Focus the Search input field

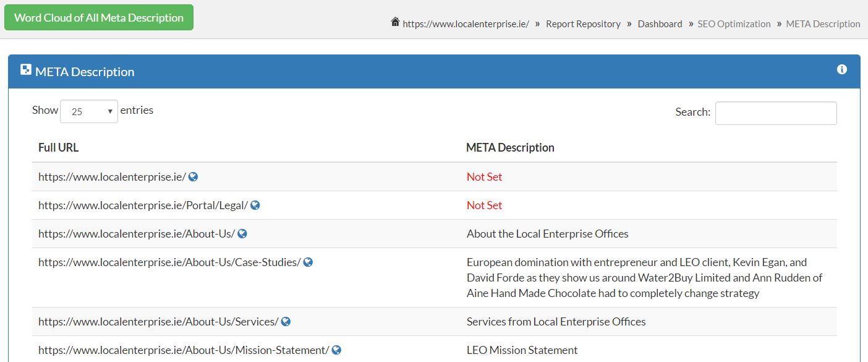click(776, 113)
